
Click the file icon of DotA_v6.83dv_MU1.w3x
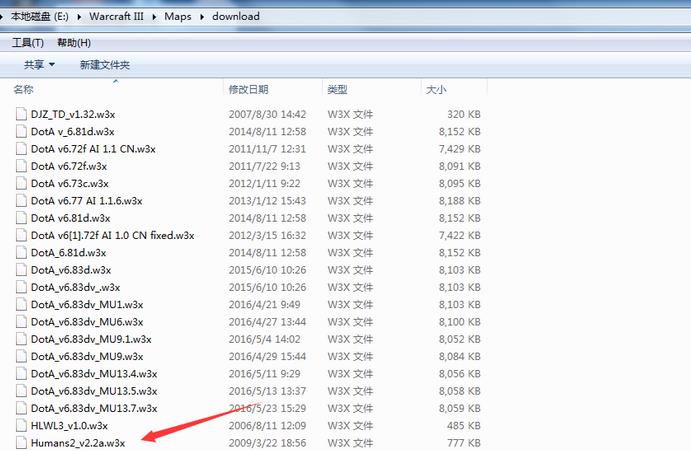[21, 304]
